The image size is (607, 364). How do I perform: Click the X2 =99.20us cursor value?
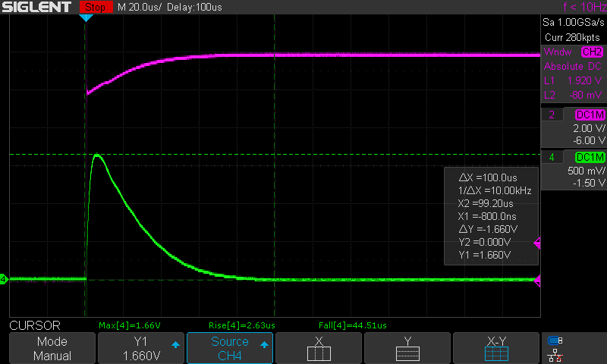pos(486,203)
